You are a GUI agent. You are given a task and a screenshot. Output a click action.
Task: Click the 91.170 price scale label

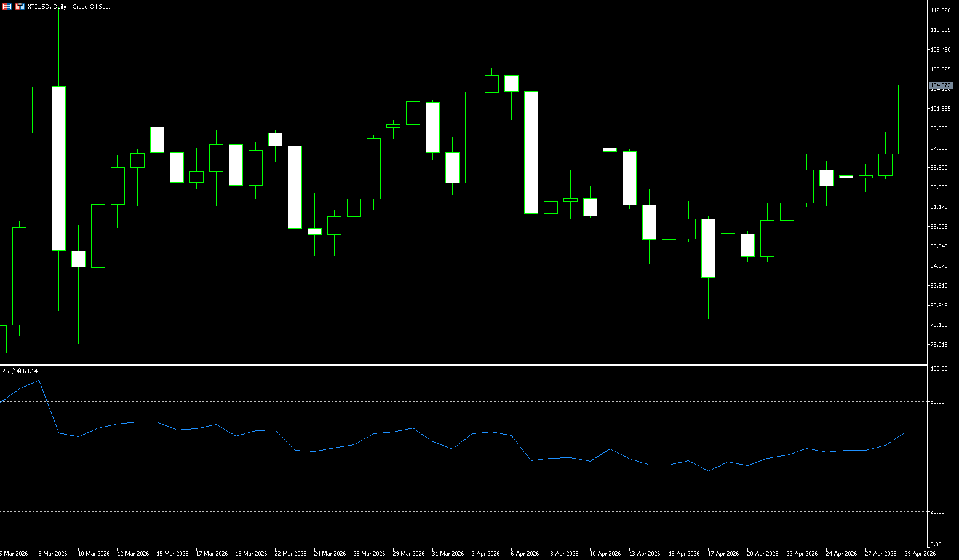(x=939, y=207)
